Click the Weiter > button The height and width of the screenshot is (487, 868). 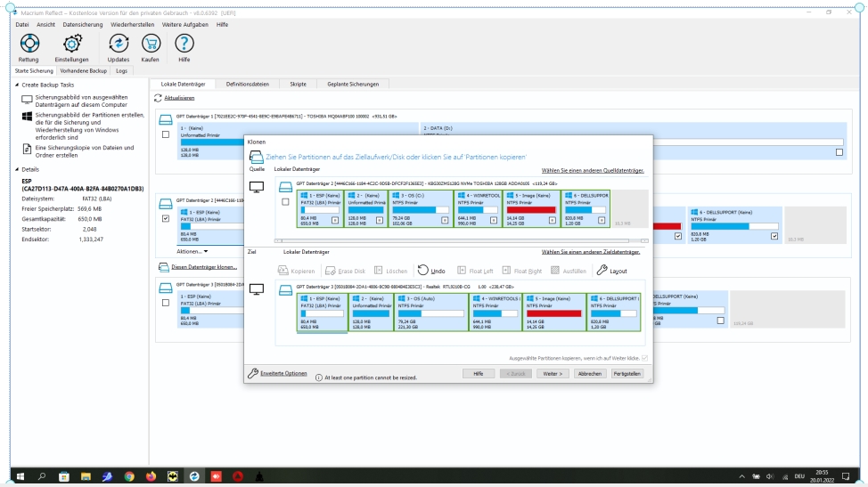pyautogui.click(x=553, y=374)
